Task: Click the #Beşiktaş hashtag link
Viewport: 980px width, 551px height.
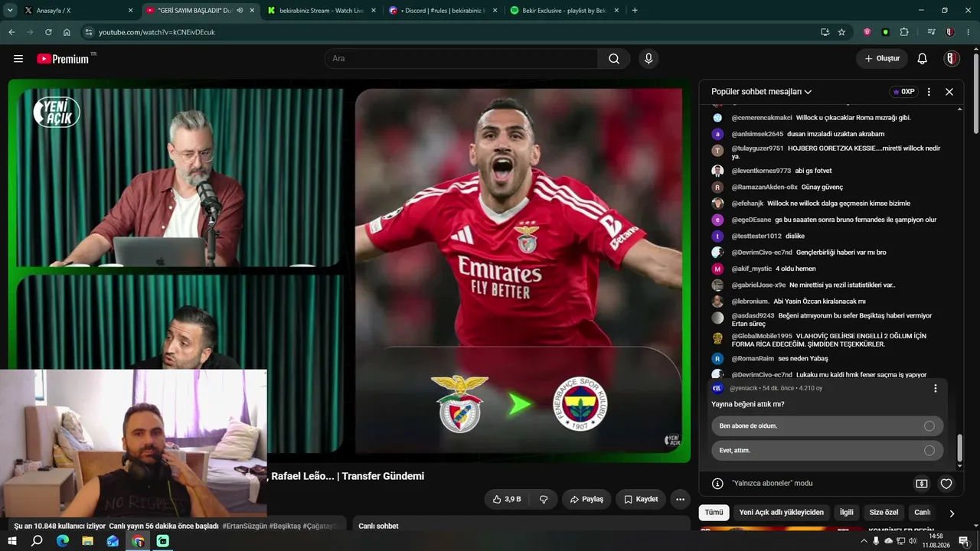Action: [x=284, y=526]
